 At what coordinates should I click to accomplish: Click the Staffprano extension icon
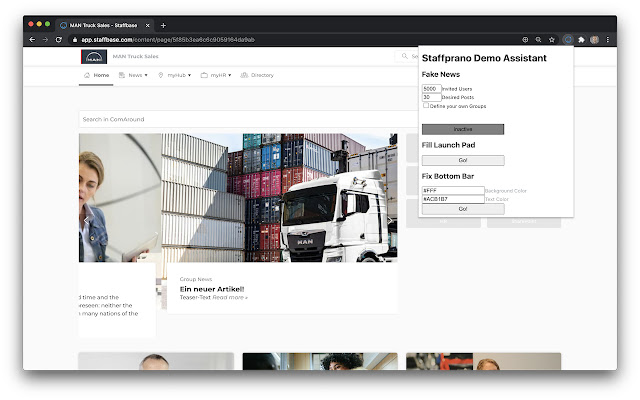(568, 40)
